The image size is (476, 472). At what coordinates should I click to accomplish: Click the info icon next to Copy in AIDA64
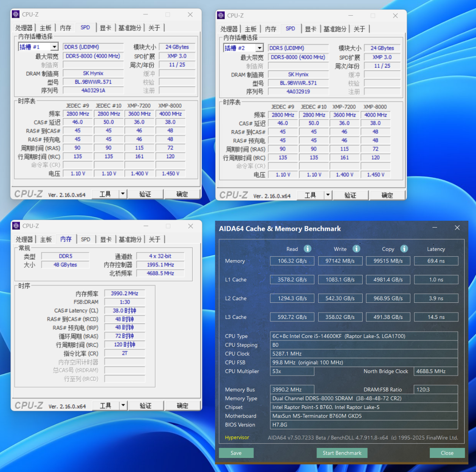404,249
